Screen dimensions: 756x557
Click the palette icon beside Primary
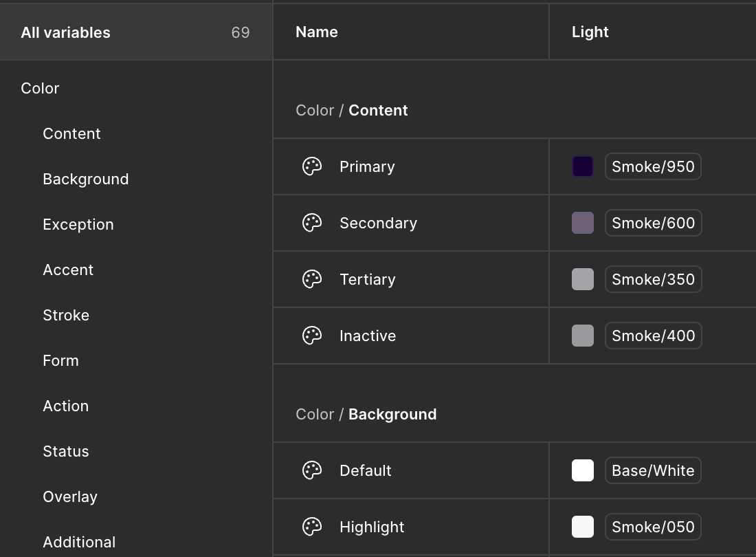point(312,166)
